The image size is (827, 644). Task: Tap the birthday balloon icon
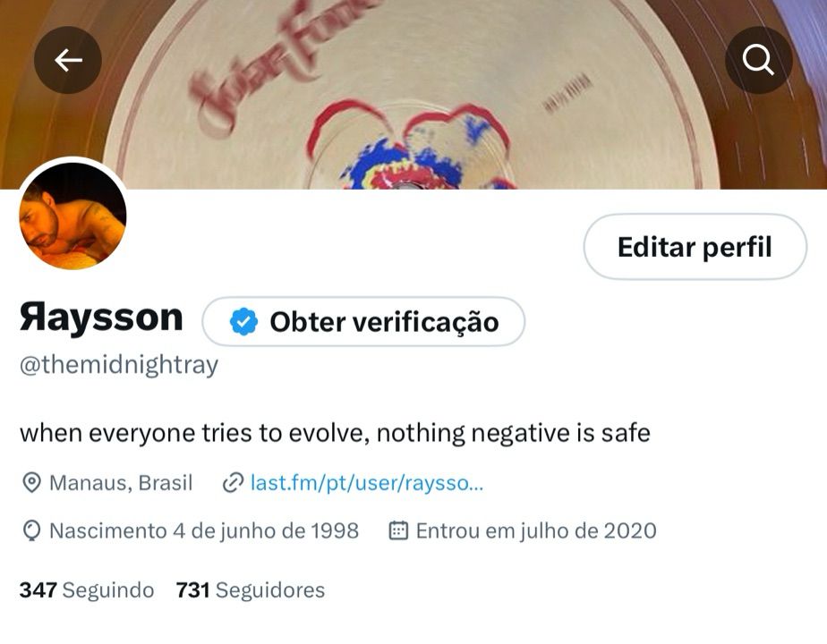pyautogui.click(x=31, y=531)
